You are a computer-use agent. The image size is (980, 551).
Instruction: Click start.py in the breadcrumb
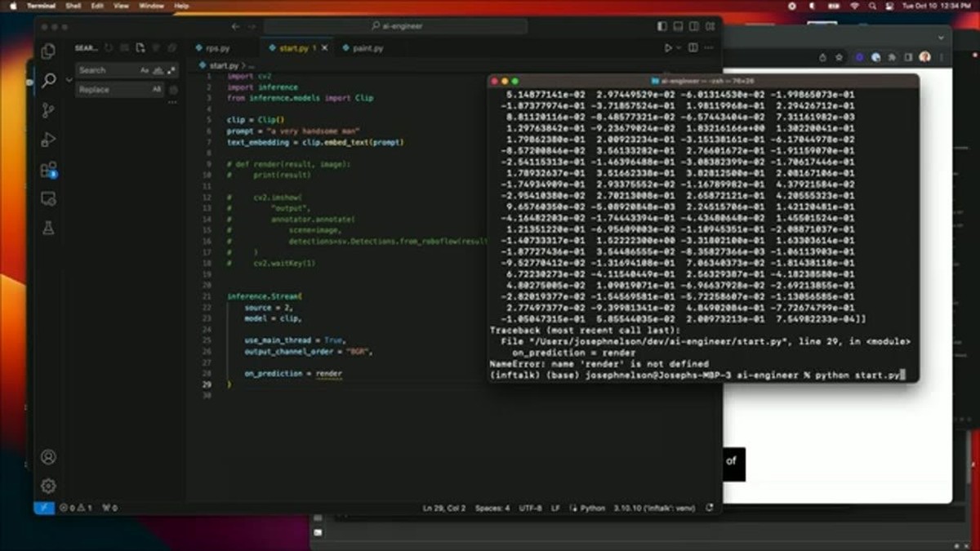click(x=222, y=64)
